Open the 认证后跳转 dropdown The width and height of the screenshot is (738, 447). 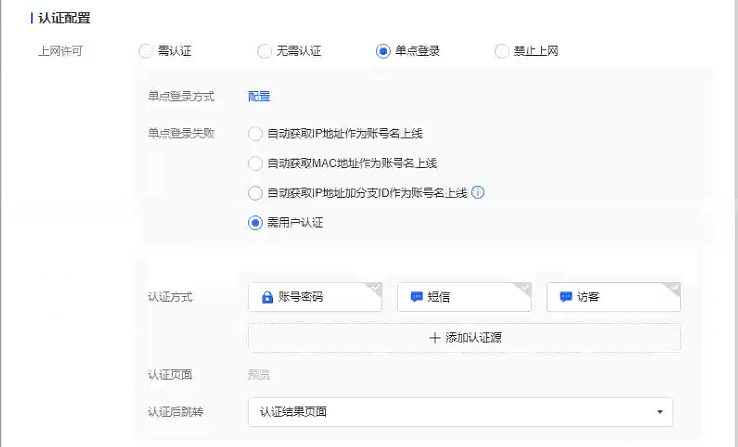click(x=460, y=412)
